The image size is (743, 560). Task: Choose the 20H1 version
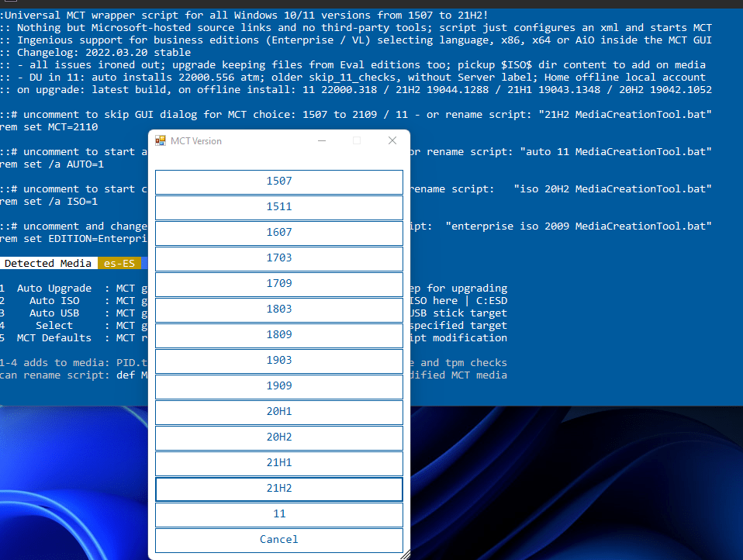click(279, 412)
